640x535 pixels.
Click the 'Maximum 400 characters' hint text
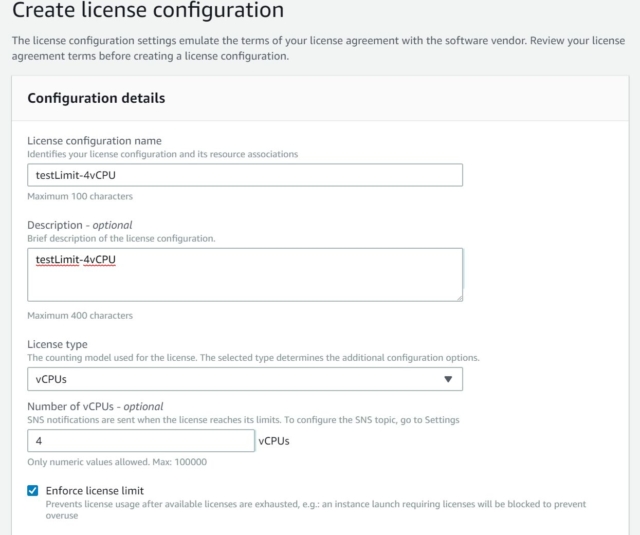pos(80,315)
